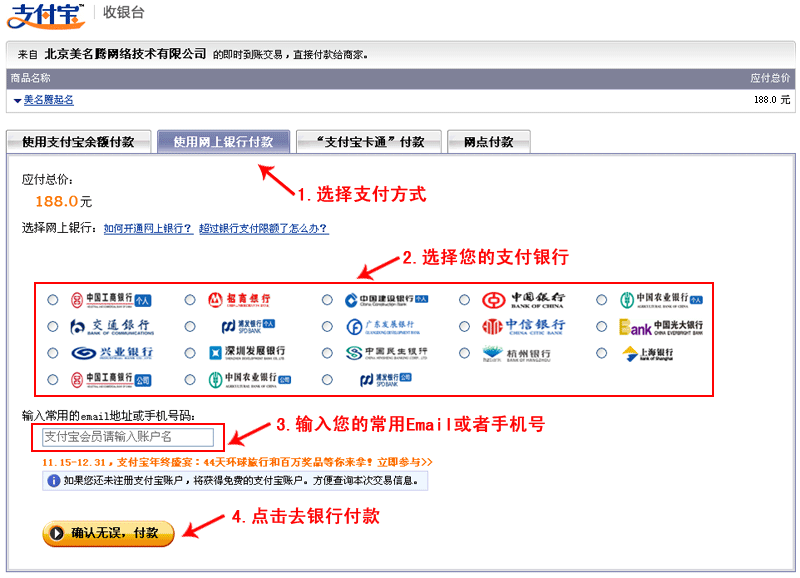The width and height of the screenshot is (800, 578).
Task: Click the 深圳发展银行 logo
Action: pos(247,353)
